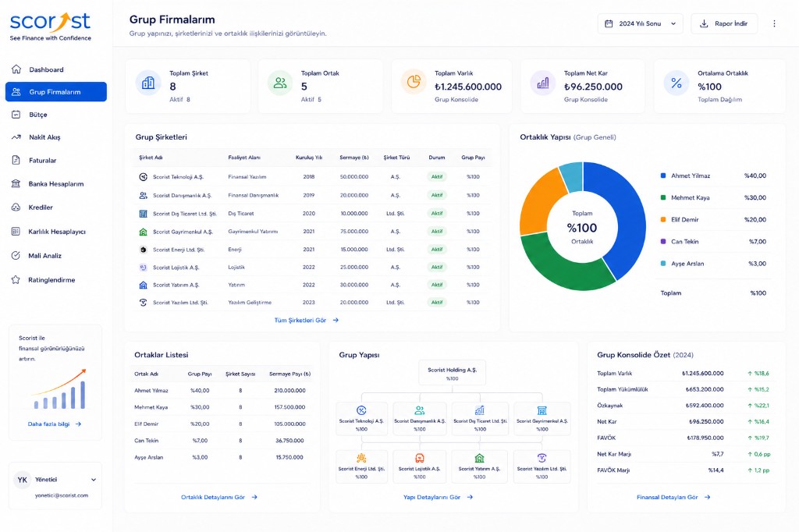Click the Aktif badge for Scorist Teknoloji
The image size is (799, 532).
point(437,177)
